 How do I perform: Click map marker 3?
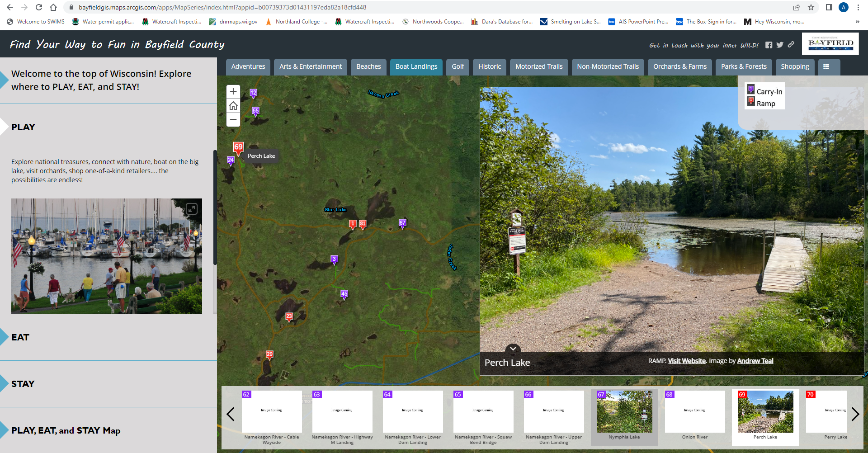(x=334, y=260)
